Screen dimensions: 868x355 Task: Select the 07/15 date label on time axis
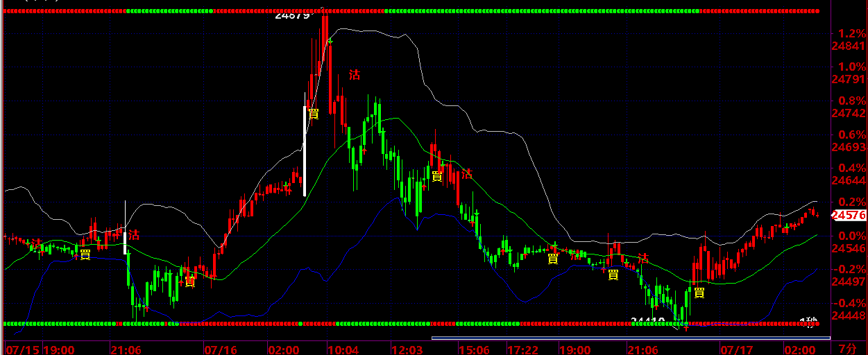click(x=22, y=349)
